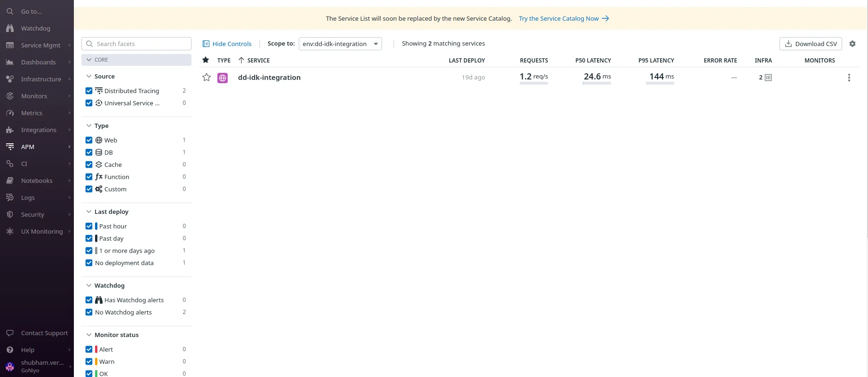Viewport: 868px width, 377px height.
Task: Open Infrastructure menu item
Action: point(41,79)
